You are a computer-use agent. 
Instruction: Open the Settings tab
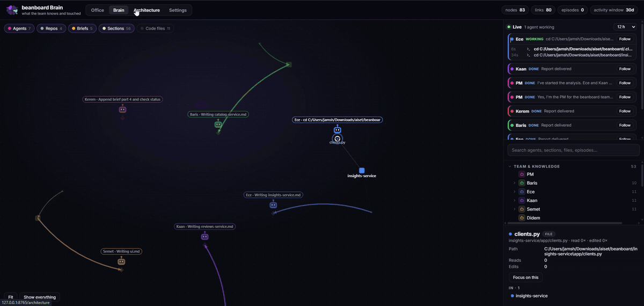point(178,10)
